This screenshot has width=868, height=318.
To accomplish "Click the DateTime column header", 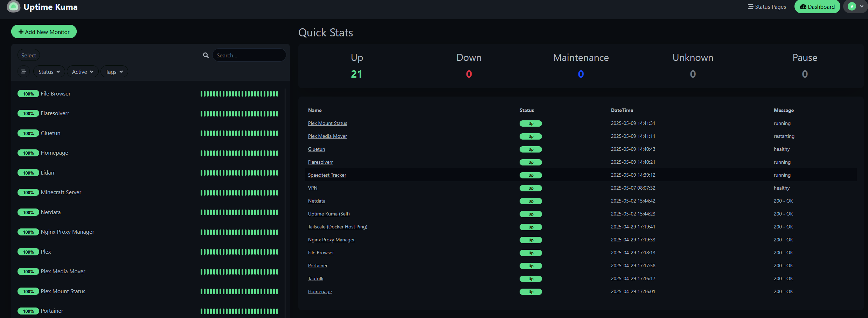I will [x=622, y=110].
